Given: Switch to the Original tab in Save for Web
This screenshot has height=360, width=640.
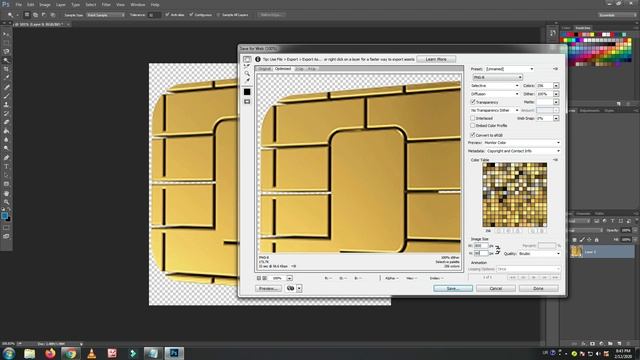Looking at the screenshot, I should (265, 69).
